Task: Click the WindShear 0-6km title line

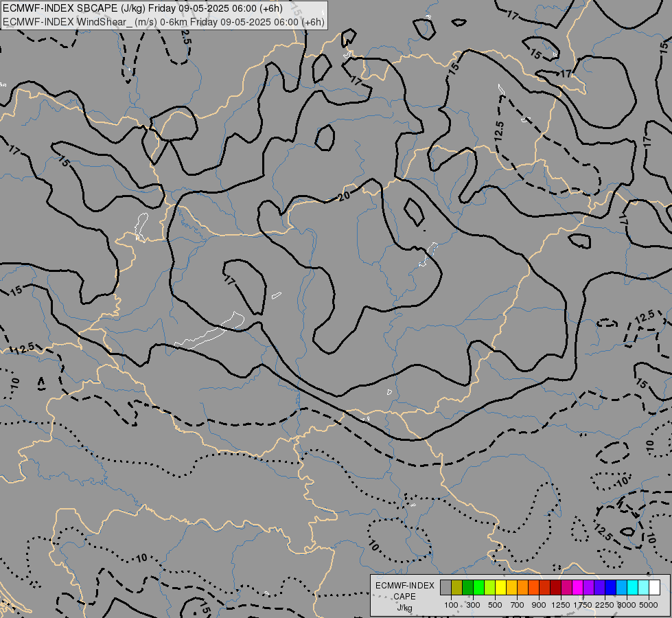Action: click(x=164, y=21)
